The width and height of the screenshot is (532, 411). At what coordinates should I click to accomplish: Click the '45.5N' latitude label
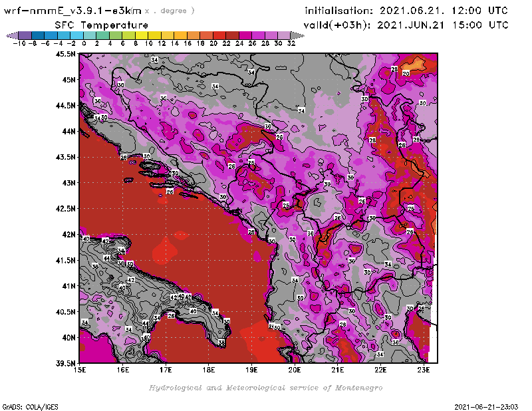(x=65, y=54)
